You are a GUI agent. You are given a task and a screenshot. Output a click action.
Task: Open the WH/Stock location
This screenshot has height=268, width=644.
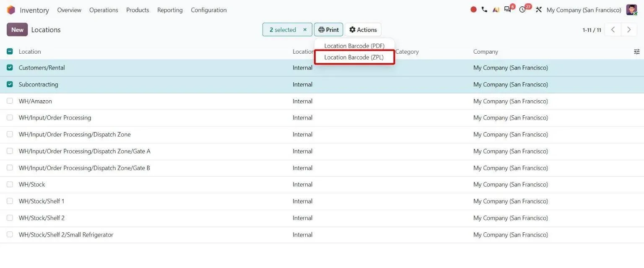click(x=32, y=185)
